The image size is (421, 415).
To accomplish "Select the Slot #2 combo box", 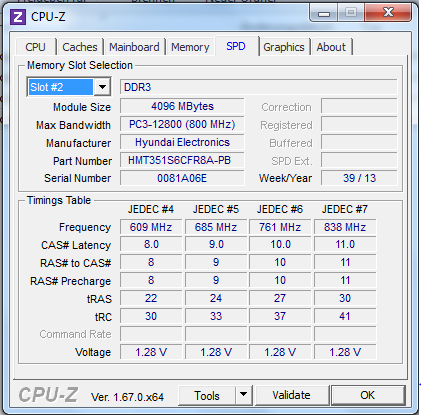I will point(69,87).
